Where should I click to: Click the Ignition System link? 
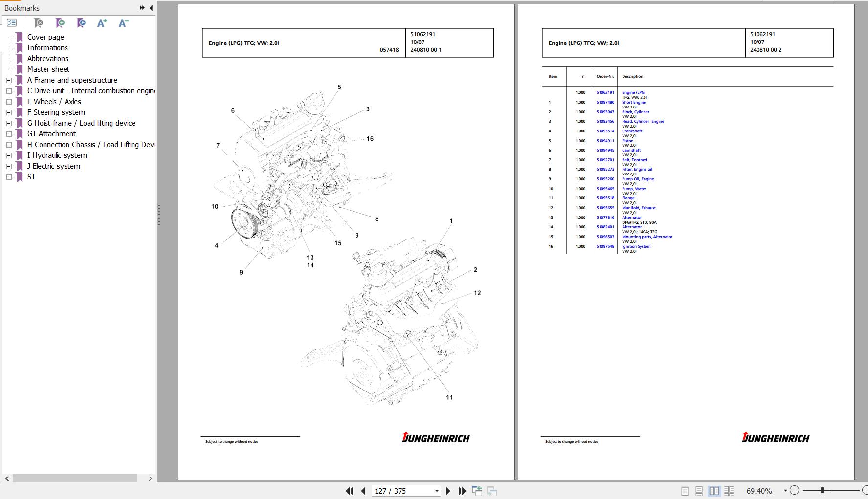tap(636, 246)
